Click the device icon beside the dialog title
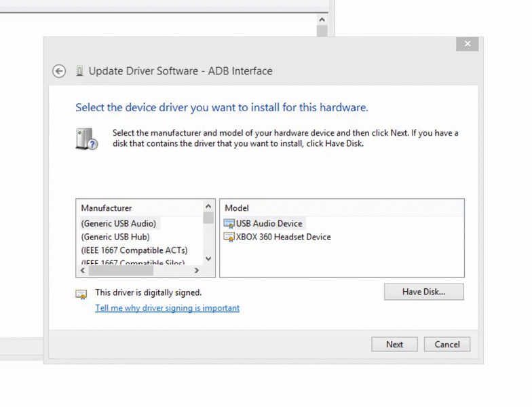532x407 pixels. tap(79, 71)
